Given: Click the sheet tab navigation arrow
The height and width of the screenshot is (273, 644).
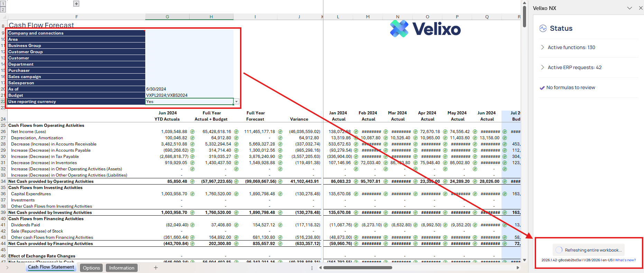Looking at the screenshot, I should pyautogui.click(x=7, y=268).
